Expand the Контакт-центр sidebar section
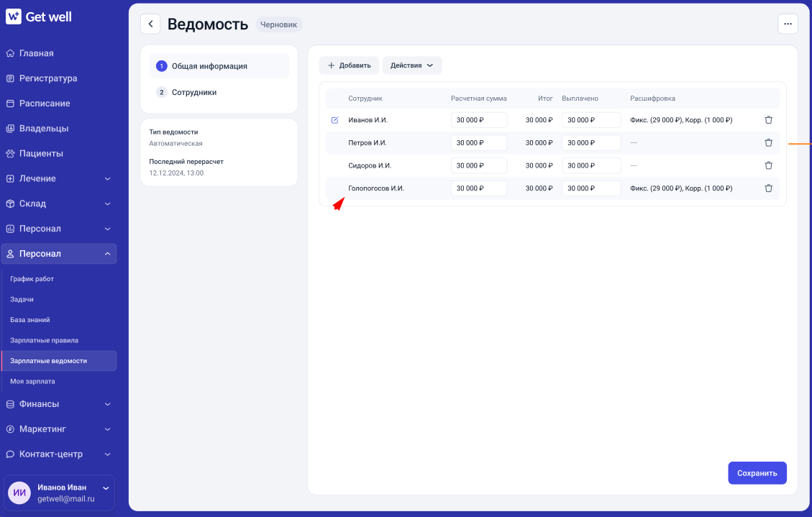812x517 pixels. (x=58, y=454)
